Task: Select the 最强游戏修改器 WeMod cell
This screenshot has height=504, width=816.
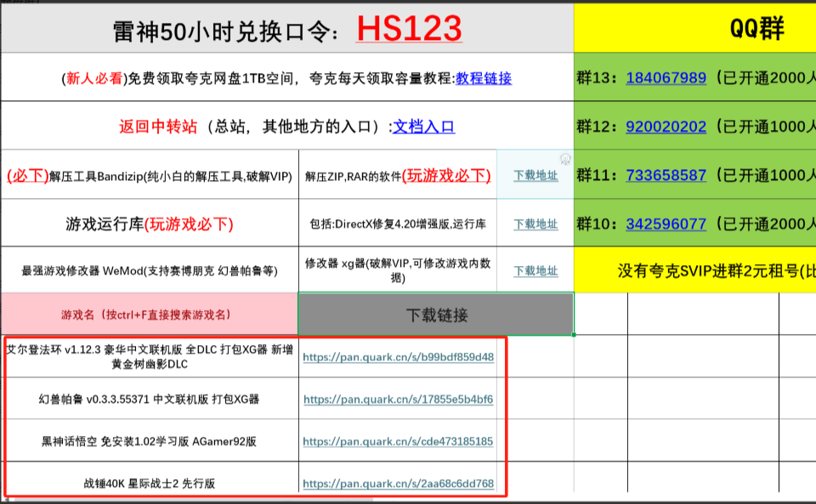Action: coord(150,270)
